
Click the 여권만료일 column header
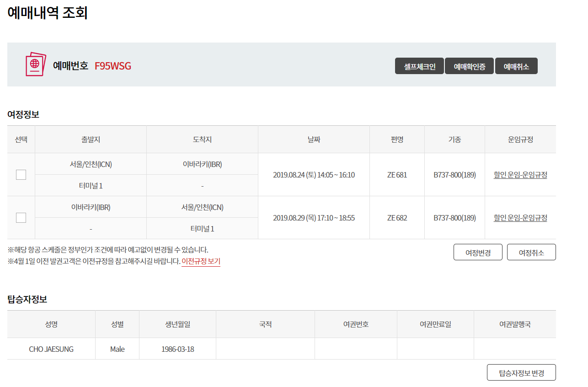[436, 324]
